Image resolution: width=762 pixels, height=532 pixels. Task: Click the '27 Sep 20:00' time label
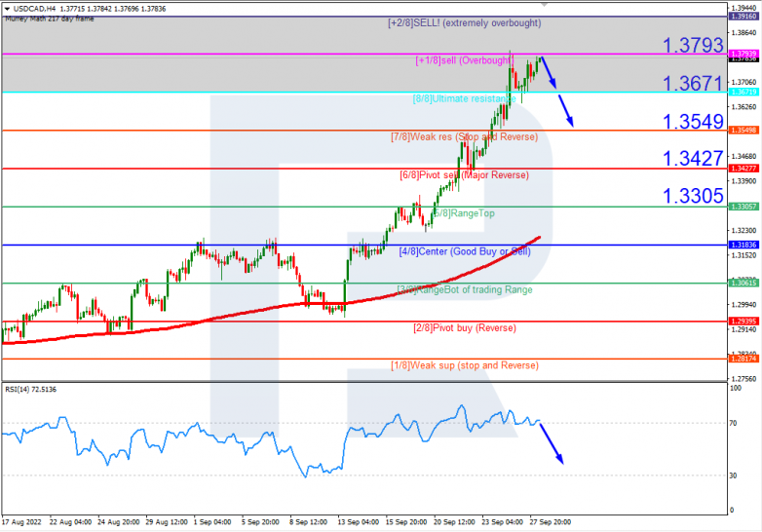tap(551, 522)
